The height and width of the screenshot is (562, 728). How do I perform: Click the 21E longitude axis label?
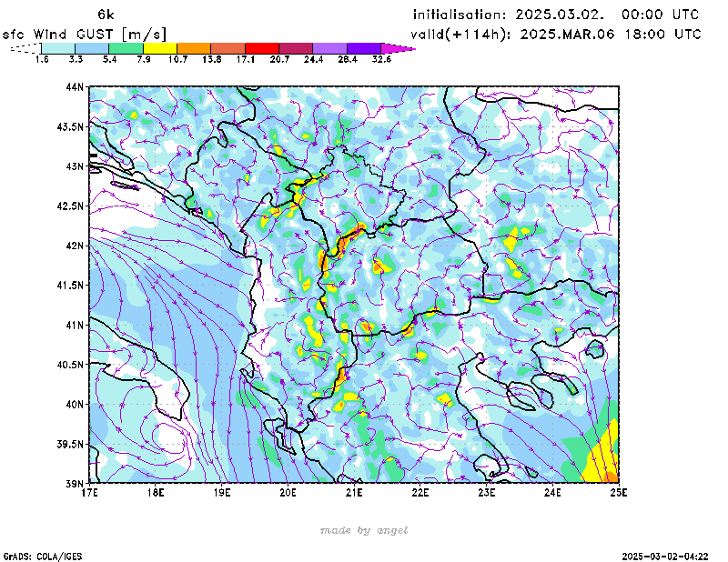point(354,493)
